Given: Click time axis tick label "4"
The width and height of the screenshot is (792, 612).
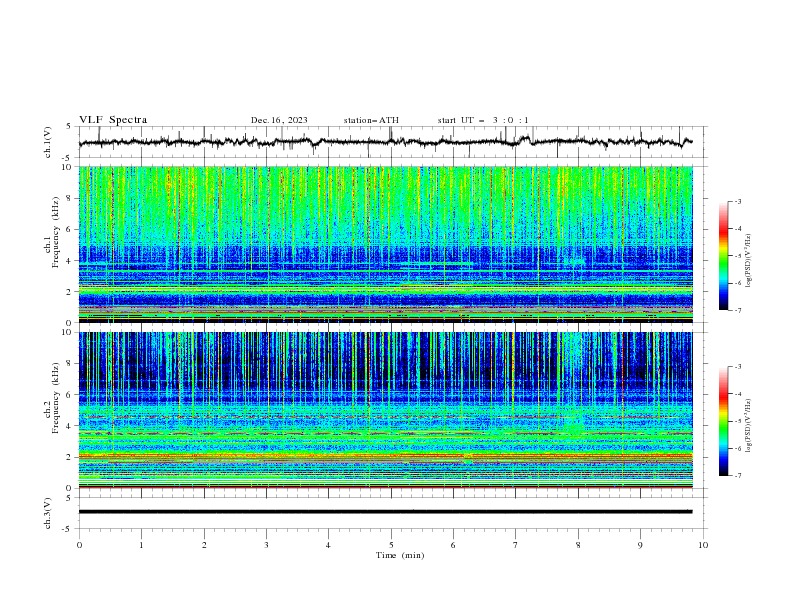Looking at the screenshot, I should pyautogui.click(x=328, y=545).
